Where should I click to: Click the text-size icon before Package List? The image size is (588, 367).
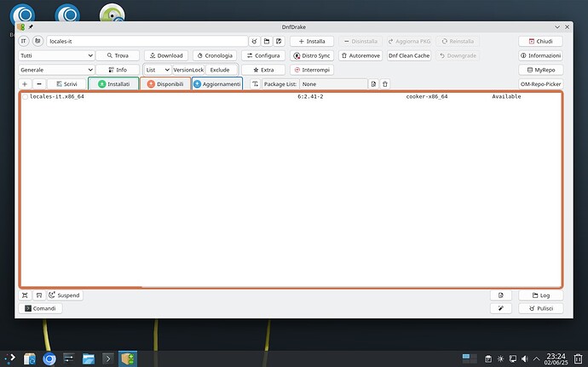(x=255, y=84)
